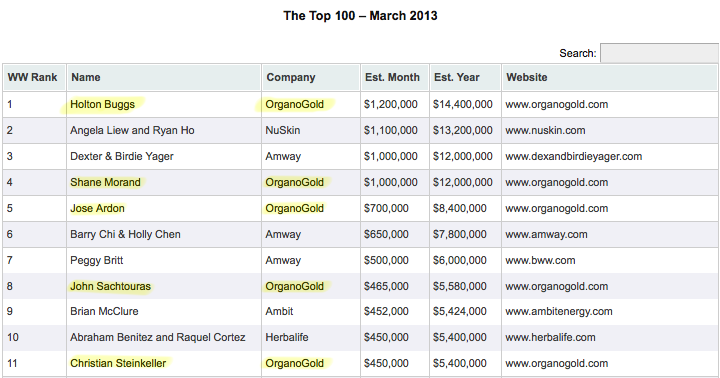Sort by Est. Year column header
Screen dimensions: 720x378
pos(465,77)
